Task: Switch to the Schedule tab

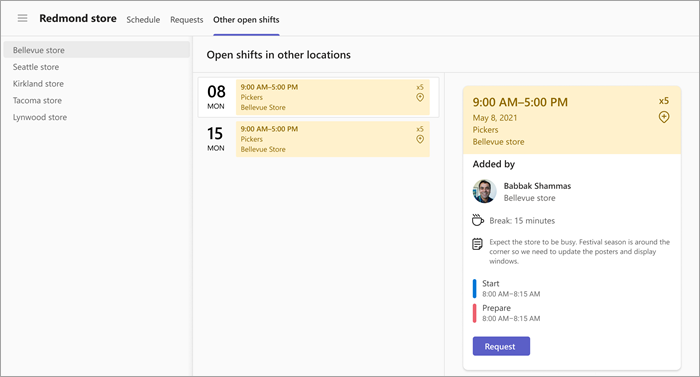Action: (143, 20)
